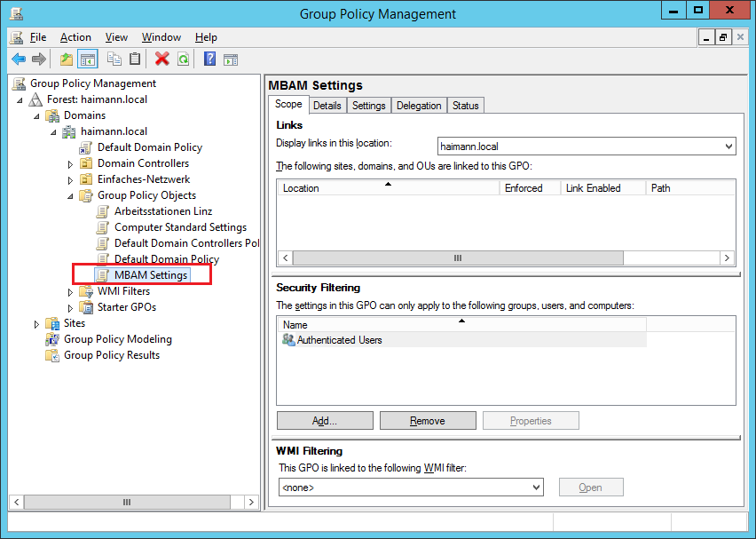Select Default Domain Controllers Policy GPO

pos(186,242)
